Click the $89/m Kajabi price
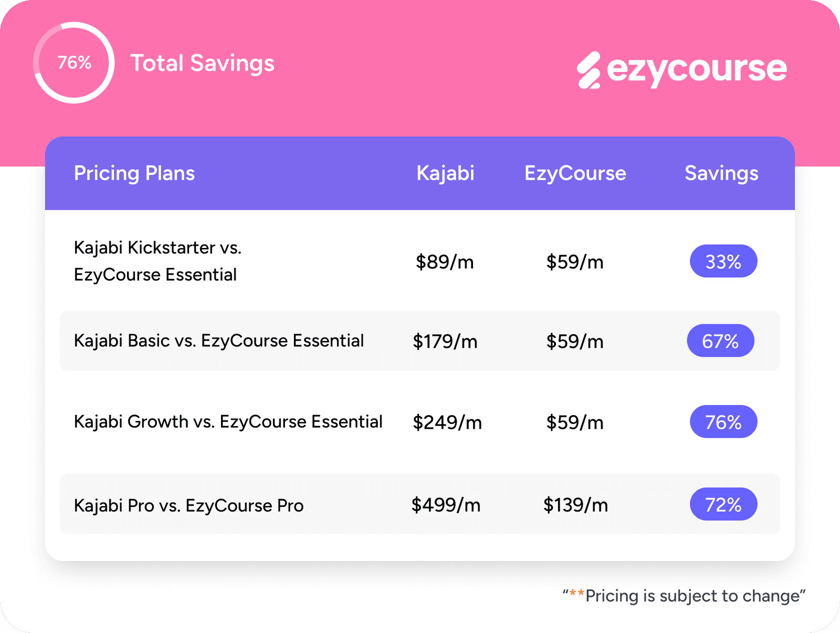 [445, 262]
